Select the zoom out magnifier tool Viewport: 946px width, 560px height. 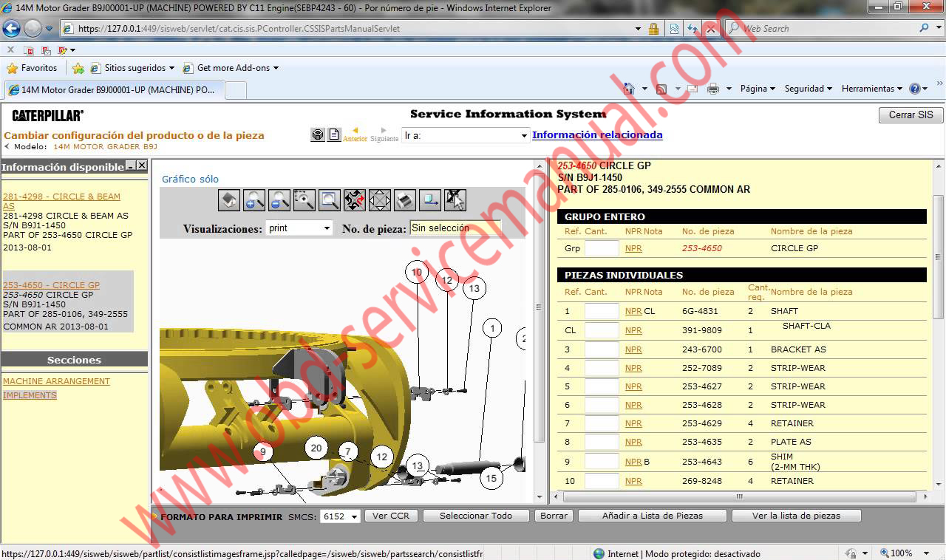tap(279, 199)
